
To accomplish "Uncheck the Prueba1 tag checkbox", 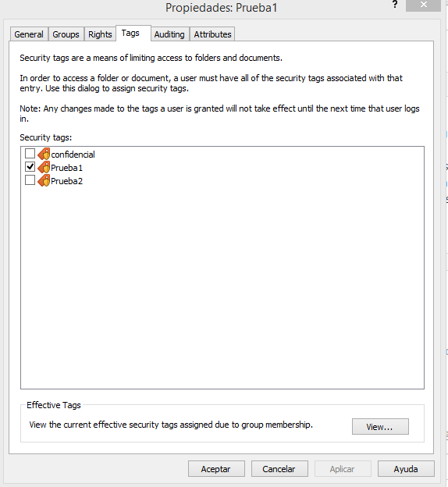I will [x=30, y=167].
